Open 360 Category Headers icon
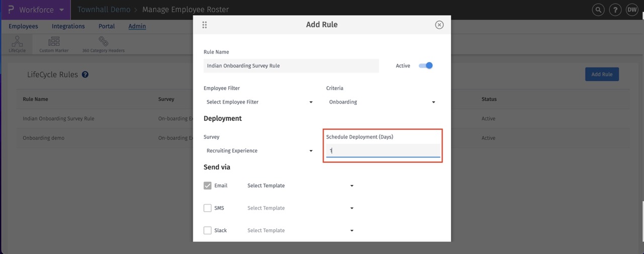This screenshot has height=254, width=644. coord(103,44)
